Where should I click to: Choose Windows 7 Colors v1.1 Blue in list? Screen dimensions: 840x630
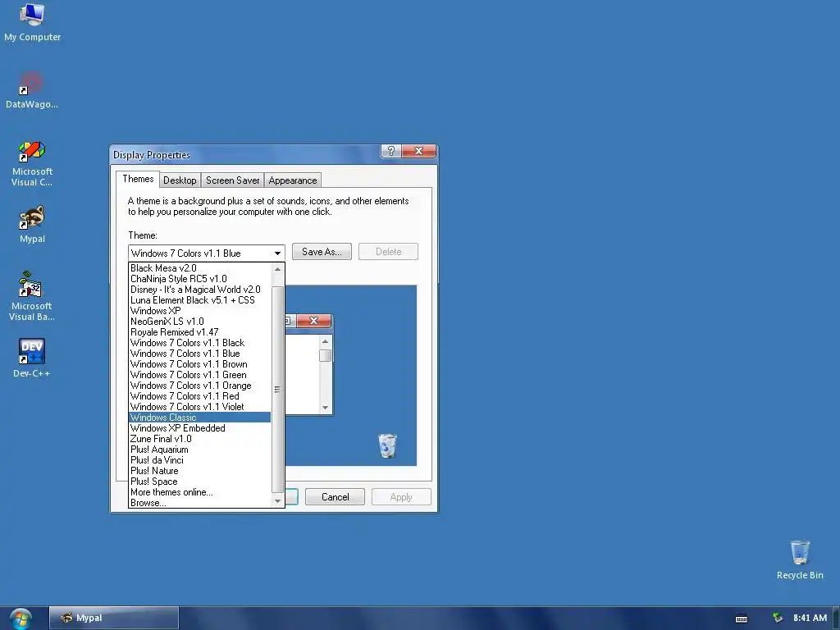tap(200, 354)
